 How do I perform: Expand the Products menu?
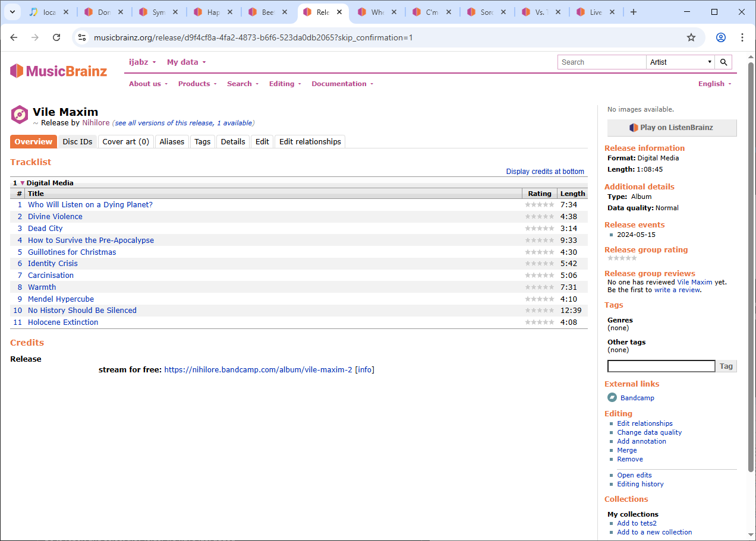197,84
